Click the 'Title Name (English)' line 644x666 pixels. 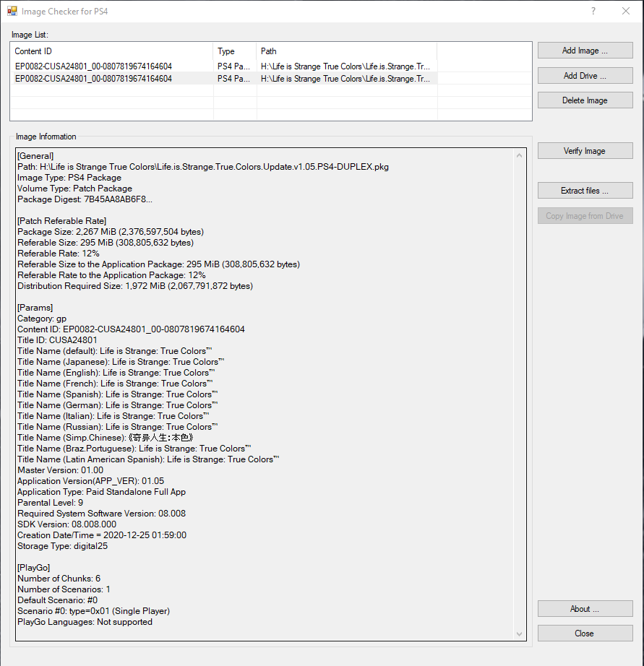pos(116,373)
